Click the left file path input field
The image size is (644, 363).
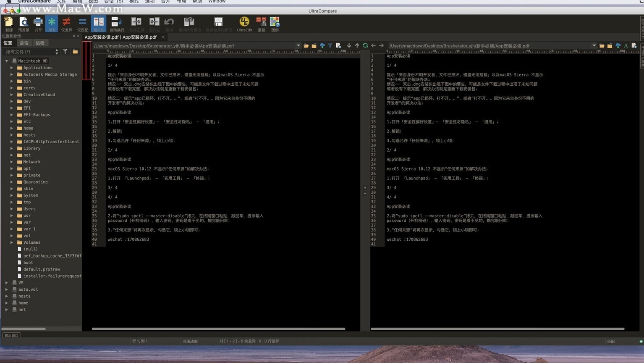pos(194,45)
